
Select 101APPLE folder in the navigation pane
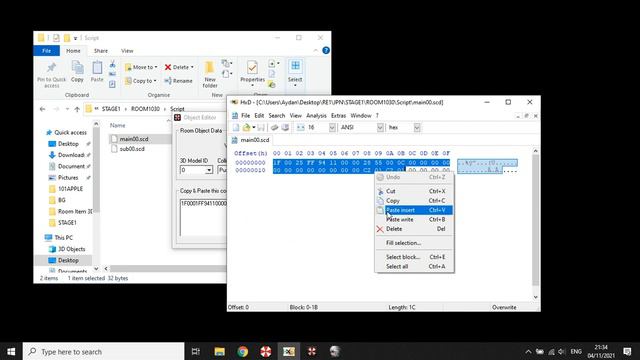coord(70,189)
